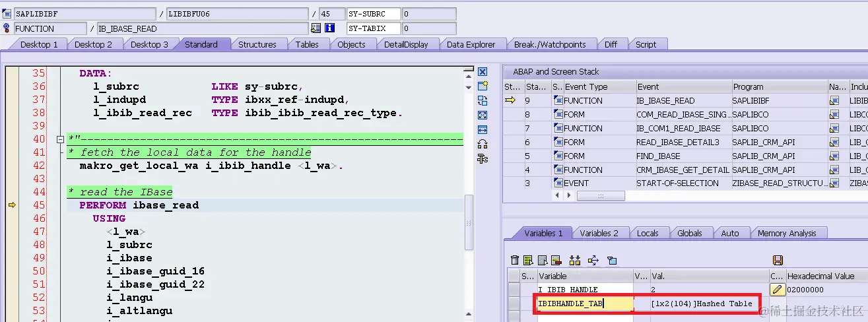The width and height of the screenshot is (868, 322).
Task: Switch to the Auto tab
Action: tap(730, 233)
